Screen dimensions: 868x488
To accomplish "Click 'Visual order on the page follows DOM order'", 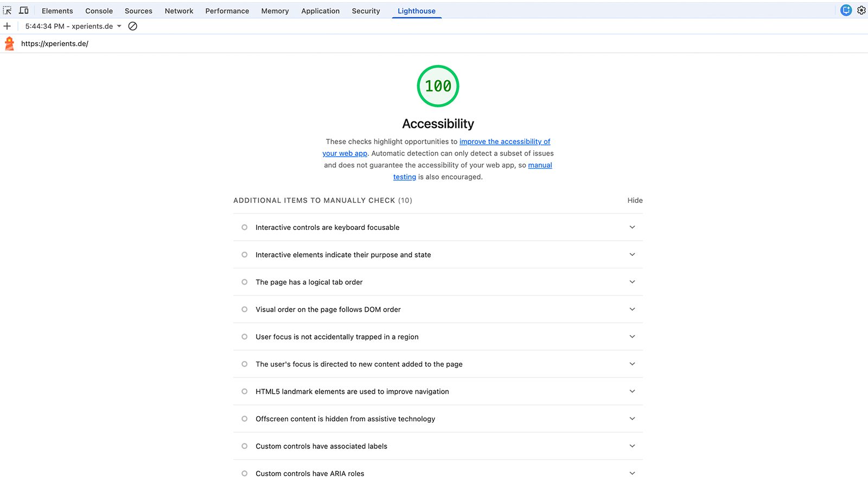I will tap(328, 310).
